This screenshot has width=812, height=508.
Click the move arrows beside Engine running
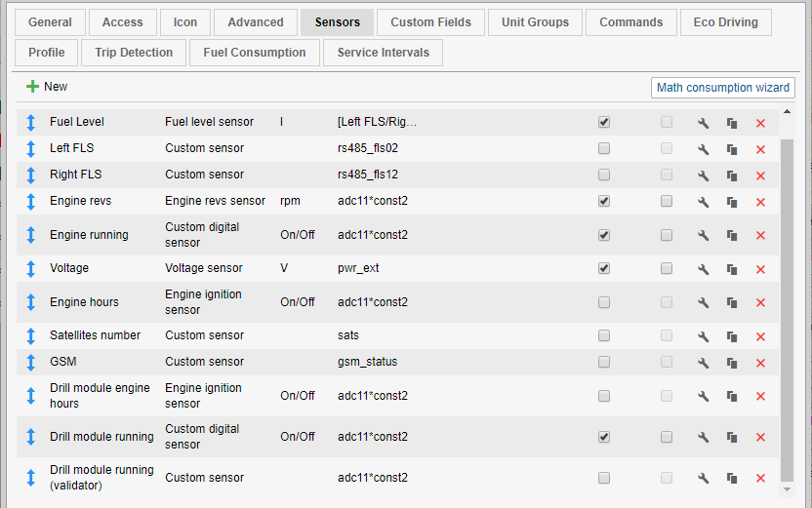30,235
